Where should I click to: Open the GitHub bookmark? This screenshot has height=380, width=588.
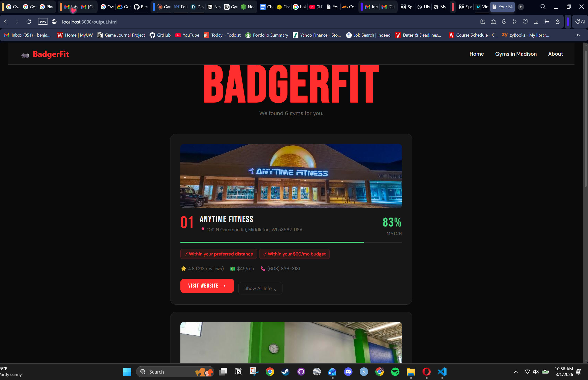pos(160,35)
